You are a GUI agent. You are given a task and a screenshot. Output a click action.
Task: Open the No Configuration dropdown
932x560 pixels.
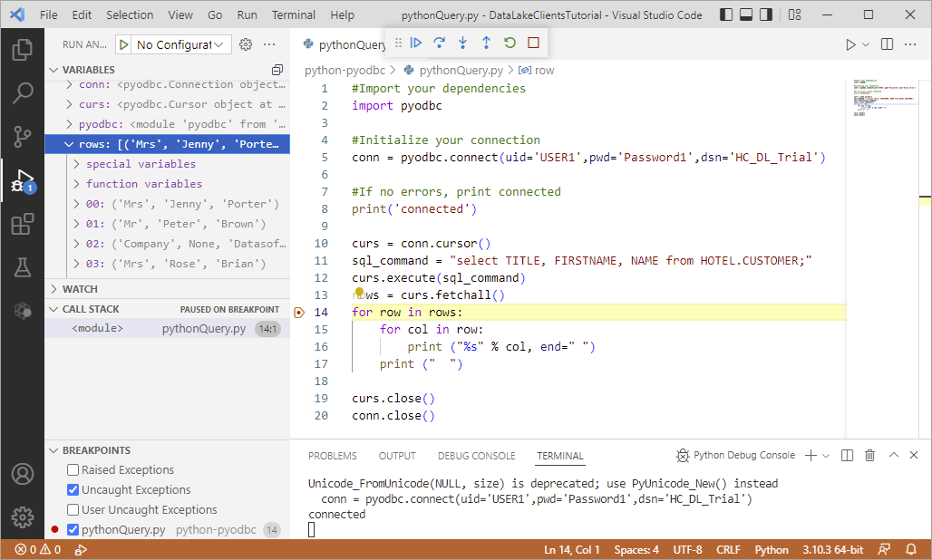[x=180, y=44]
